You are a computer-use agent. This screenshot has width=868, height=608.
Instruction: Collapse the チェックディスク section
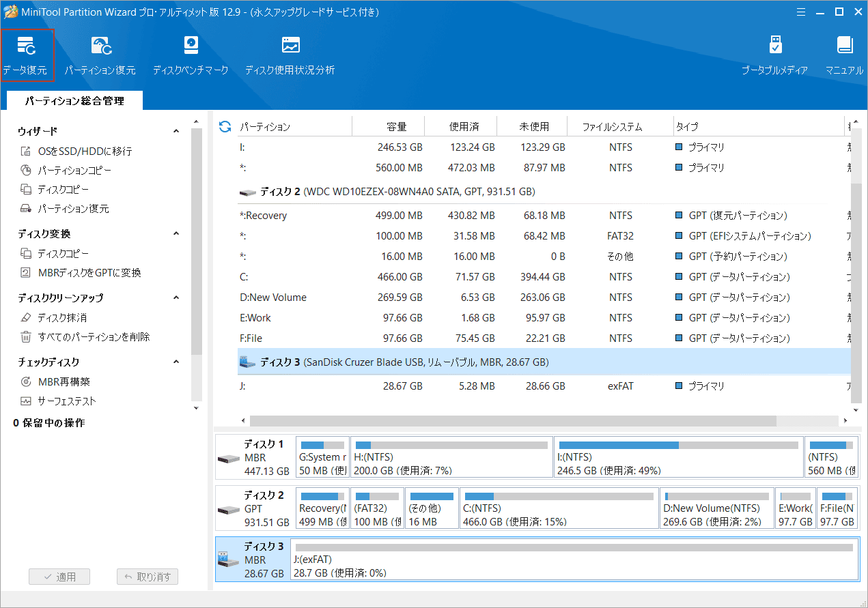coord(176,362)
